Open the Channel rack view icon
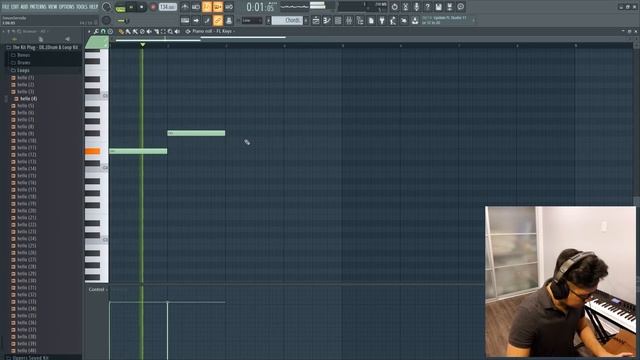 [x=338, y=20]
